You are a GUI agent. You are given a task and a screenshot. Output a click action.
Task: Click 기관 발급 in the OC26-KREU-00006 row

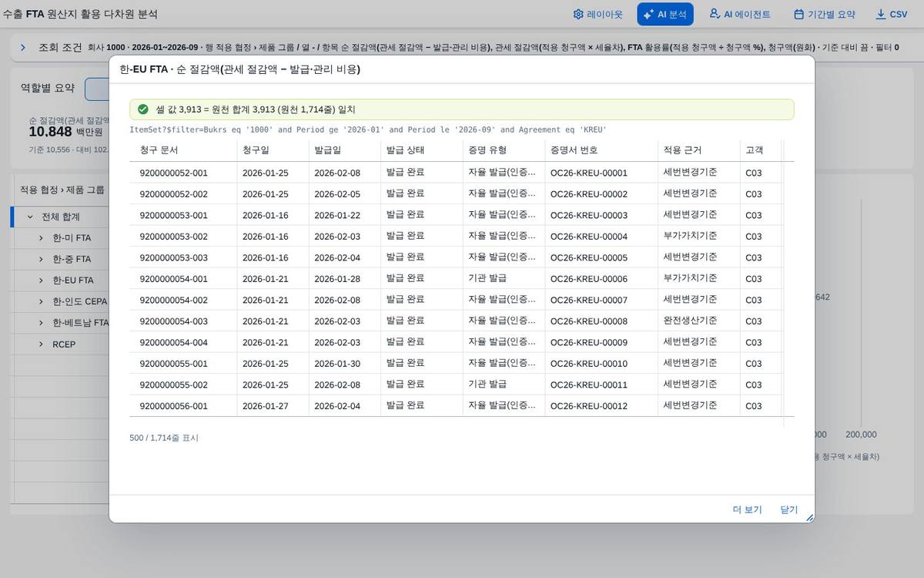click(487, 278)
